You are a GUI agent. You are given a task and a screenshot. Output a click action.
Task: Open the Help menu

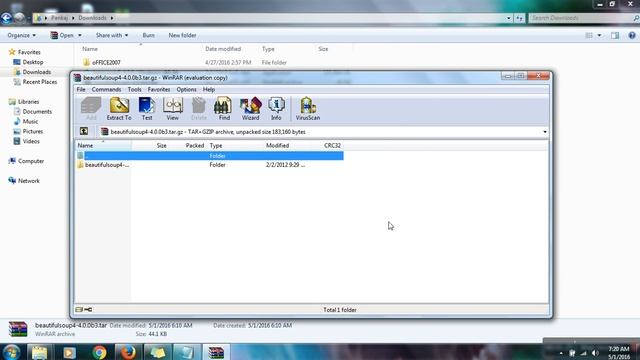point(209,89)
